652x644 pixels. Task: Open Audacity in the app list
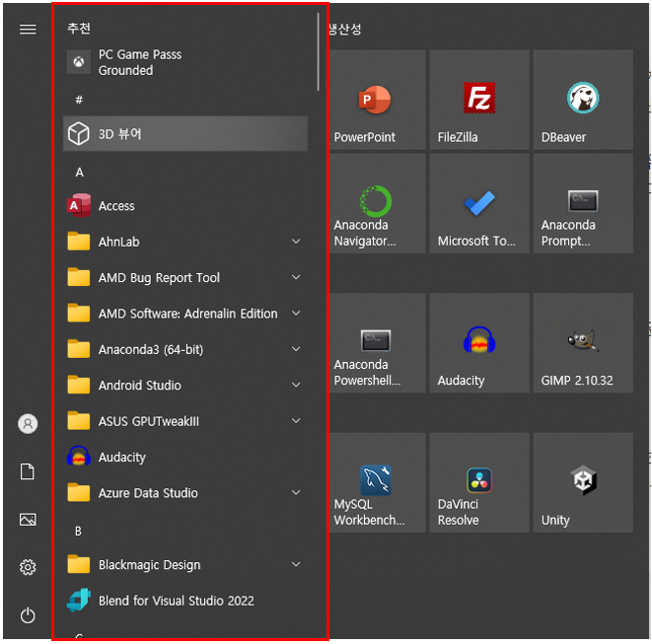(185, 457)
